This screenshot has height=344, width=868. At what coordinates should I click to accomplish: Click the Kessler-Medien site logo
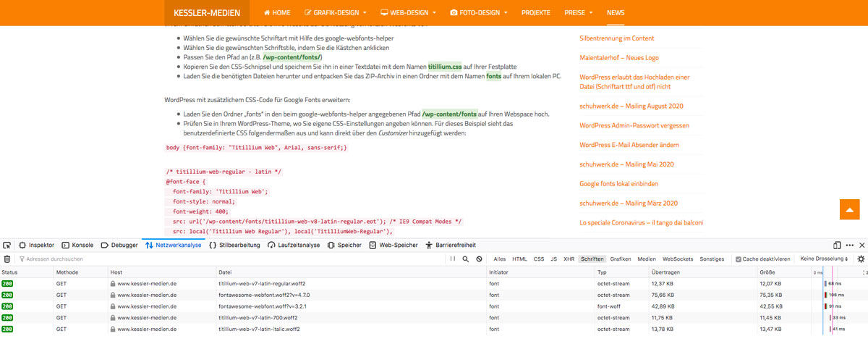[207, 12]
